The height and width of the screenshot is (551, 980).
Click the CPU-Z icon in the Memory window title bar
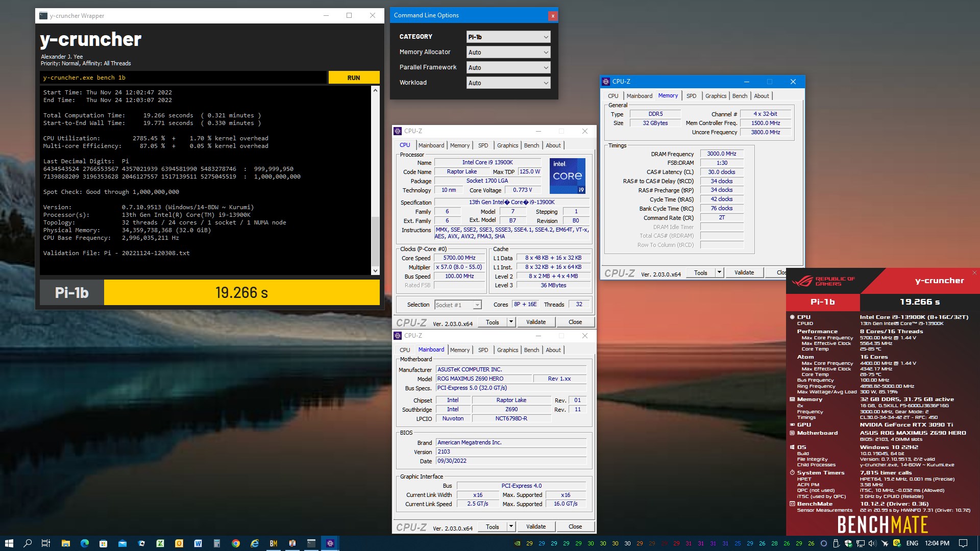pos(606,82)
